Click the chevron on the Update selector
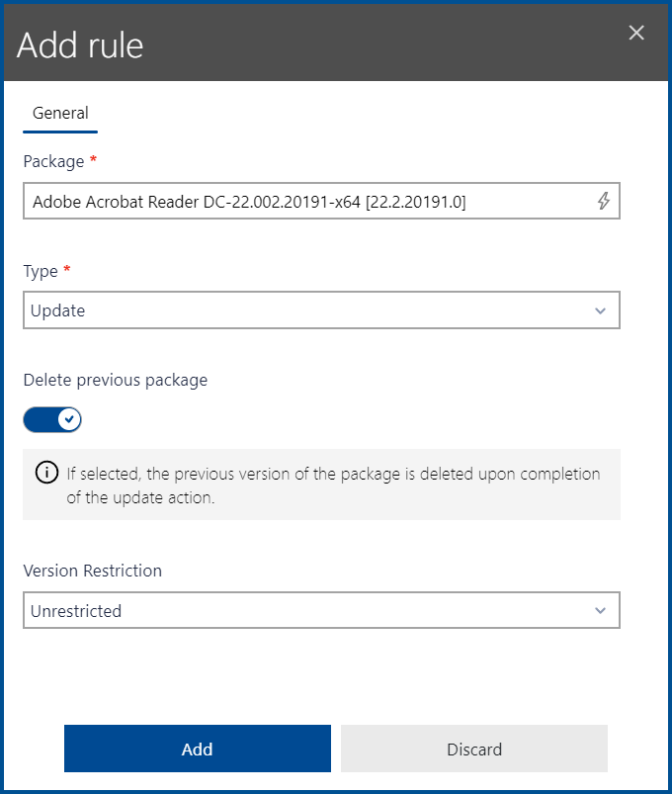 pyautogui.click(x=601, y=309)
